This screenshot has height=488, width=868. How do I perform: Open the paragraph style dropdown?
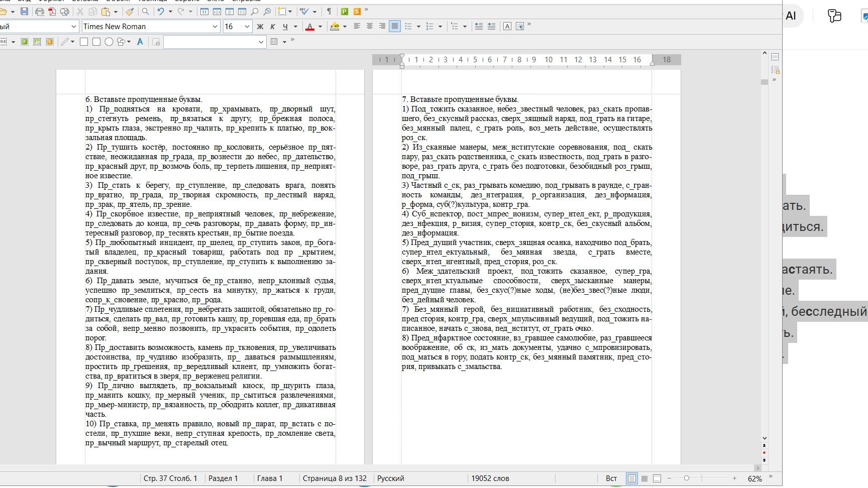74,27
